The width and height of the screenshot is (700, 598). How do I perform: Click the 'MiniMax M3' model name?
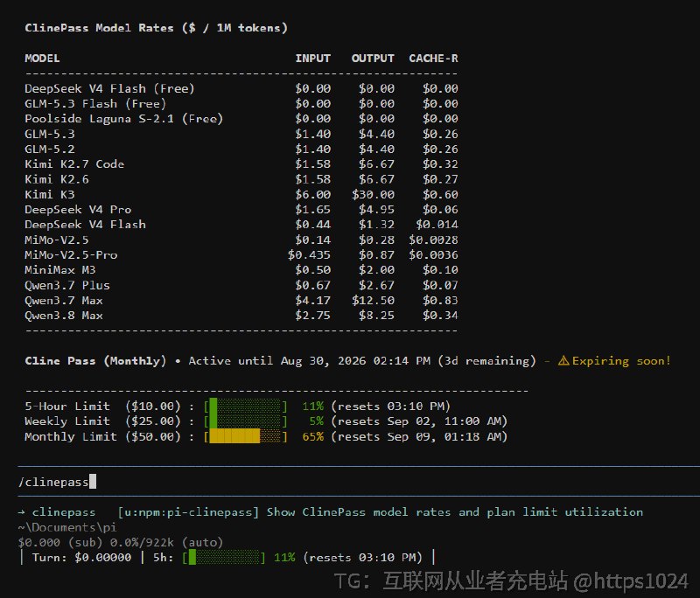tap(60, 270)
